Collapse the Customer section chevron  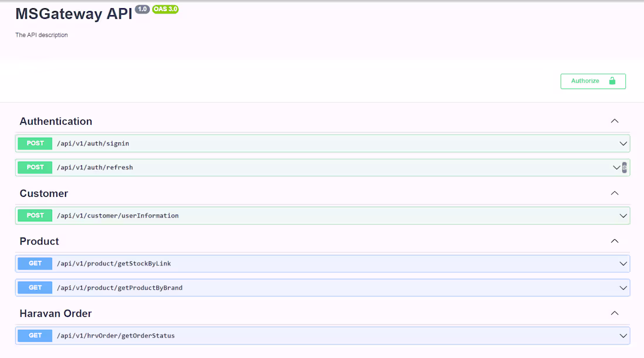pyautogui.click(x=615, y=193)
